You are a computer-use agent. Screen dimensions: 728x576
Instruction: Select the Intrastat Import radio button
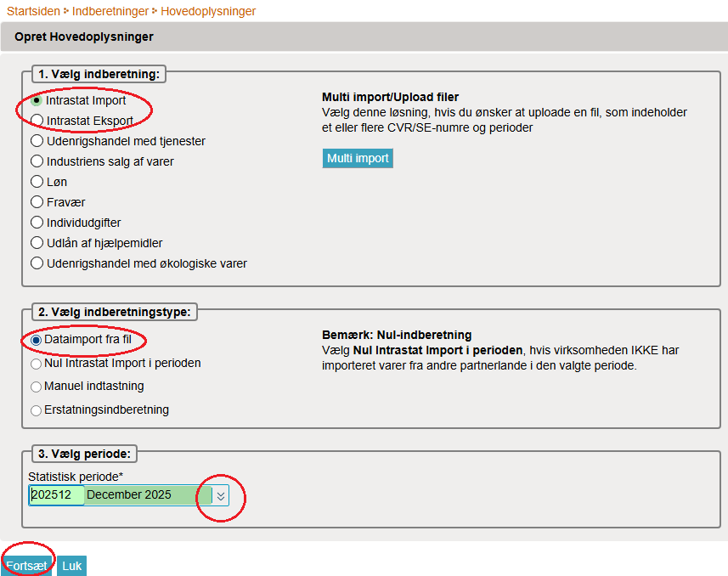pyautogui.click(x=37, y=100)
